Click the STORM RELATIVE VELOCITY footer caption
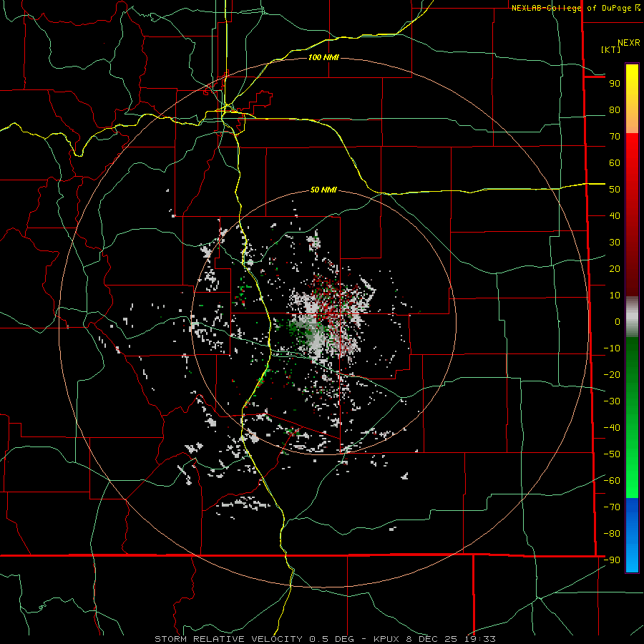 (325, 639)
